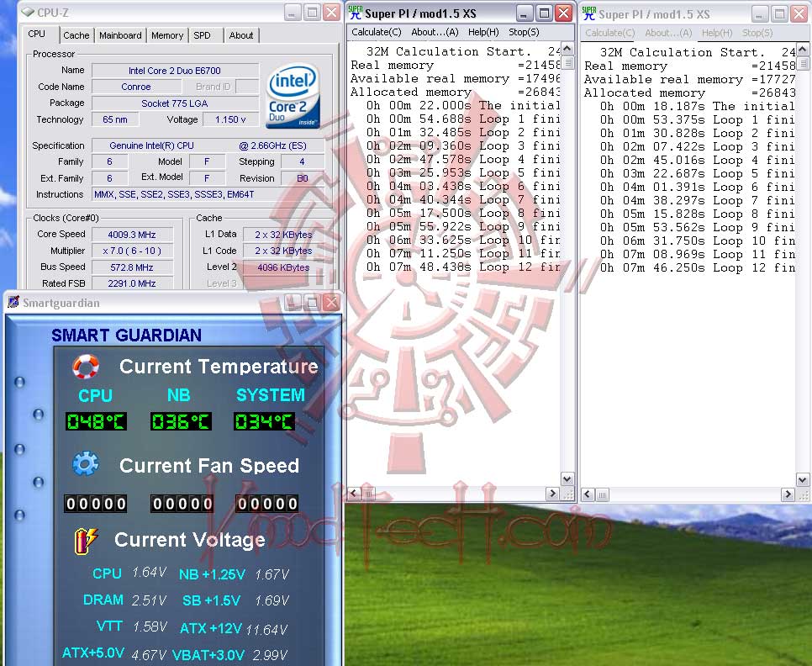Click 'Loop 12' line ending 07m 48.438s

(x=463, y=267)
